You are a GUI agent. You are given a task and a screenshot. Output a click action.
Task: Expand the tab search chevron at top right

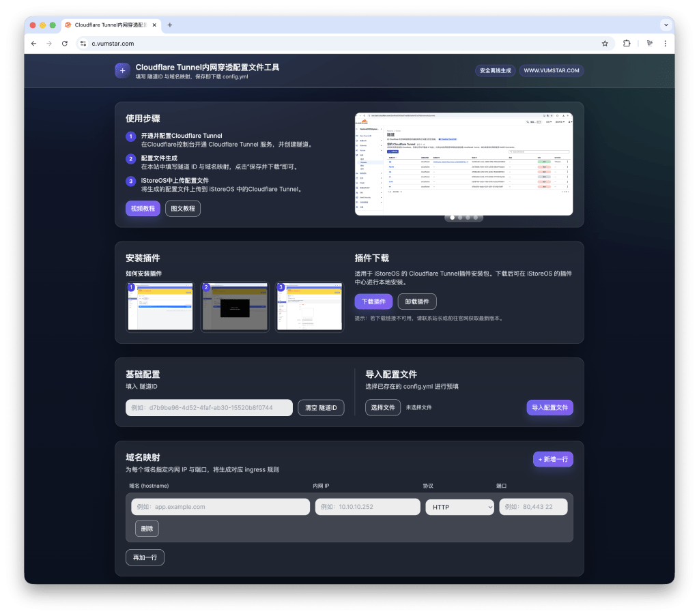666,25
